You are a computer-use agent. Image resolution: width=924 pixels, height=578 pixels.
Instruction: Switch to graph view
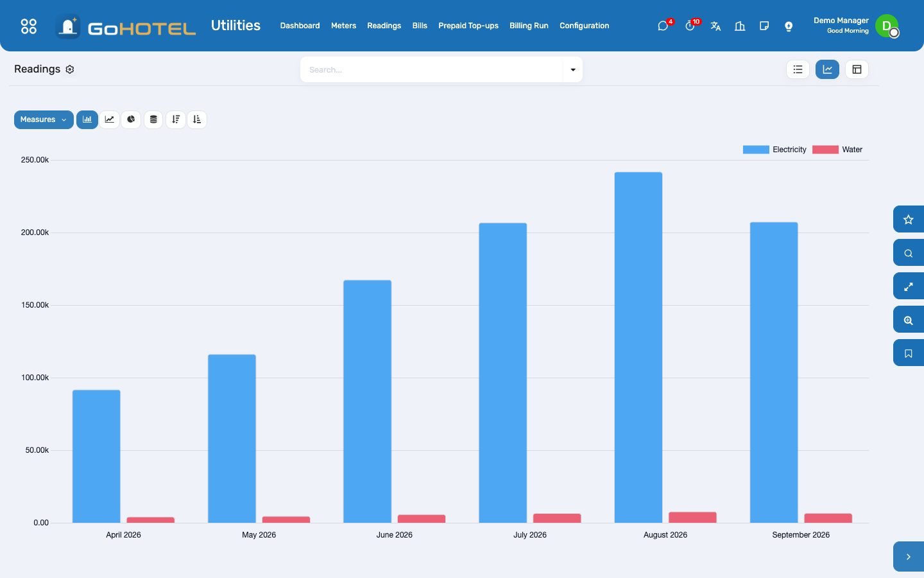pyautogui.click(x=827, y=69)
